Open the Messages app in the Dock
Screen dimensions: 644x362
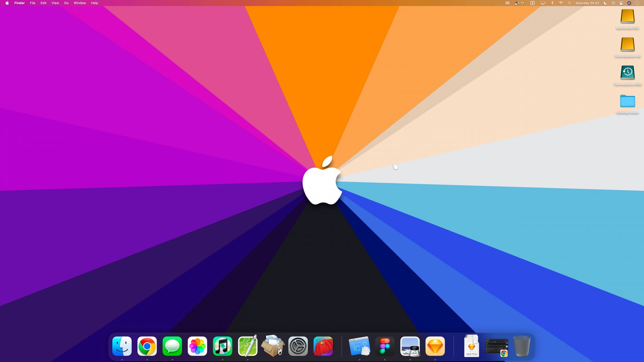click(x=172, y=346)
